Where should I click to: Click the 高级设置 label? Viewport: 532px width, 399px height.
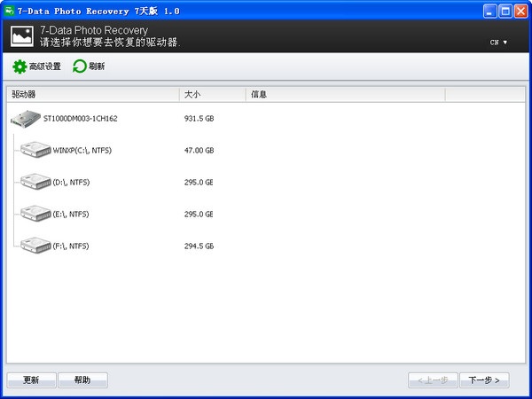[x=45, y=66]
